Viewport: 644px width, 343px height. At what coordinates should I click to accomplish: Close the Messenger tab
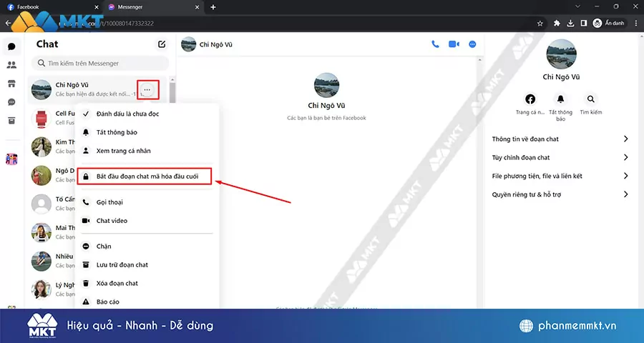tap(197, 7)
